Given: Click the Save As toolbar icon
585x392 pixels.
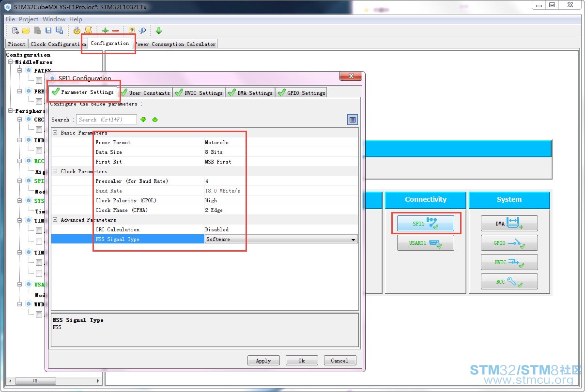Looking at the screenshot, I should (x=59, y=30).
